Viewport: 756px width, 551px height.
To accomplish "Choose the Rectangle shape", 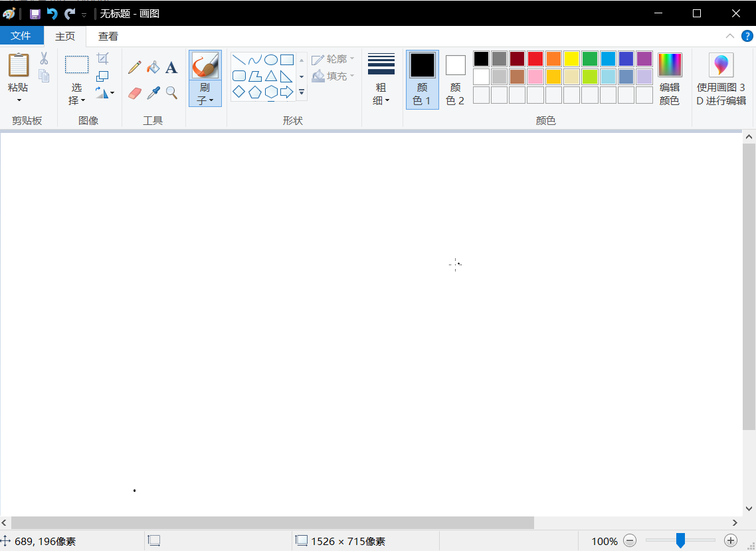I will tap(287, 60).
